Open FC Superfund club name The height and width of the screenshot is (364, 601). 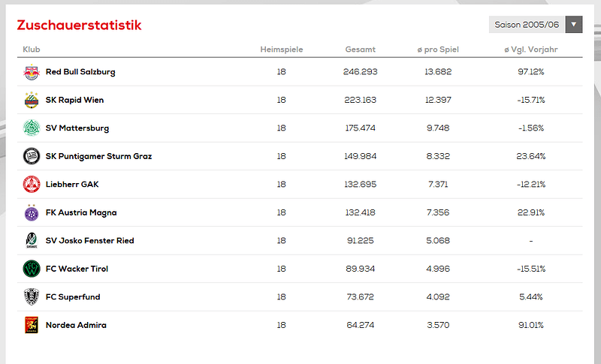[x=73, y=297]
